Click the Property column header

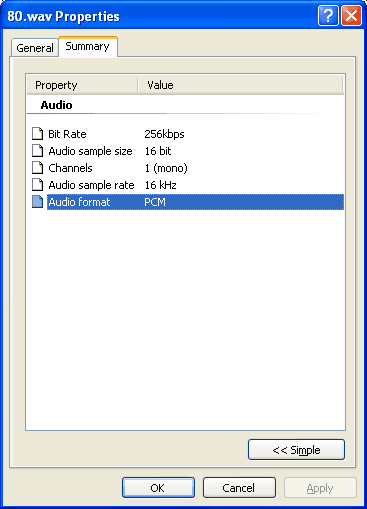coord(82,85)
